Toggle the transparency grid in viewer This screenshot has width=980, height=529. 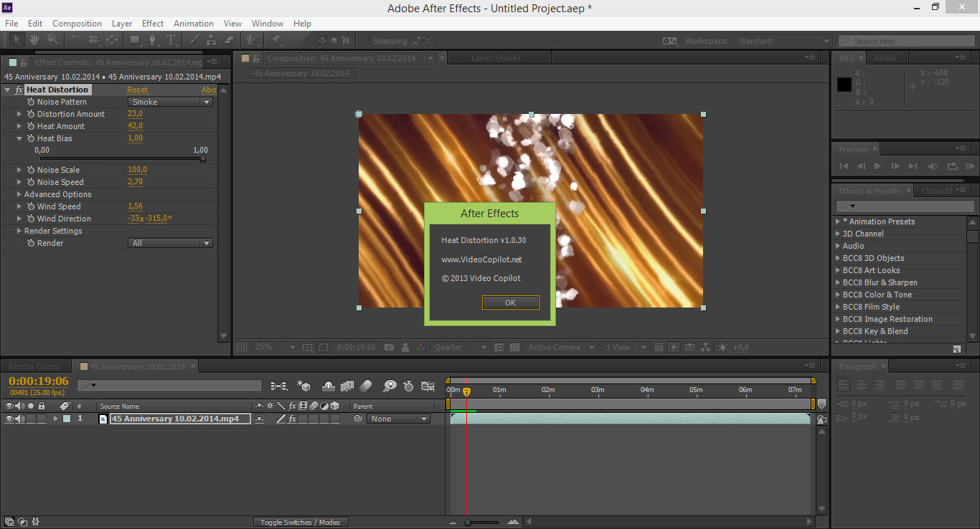[x=514, y=347]
